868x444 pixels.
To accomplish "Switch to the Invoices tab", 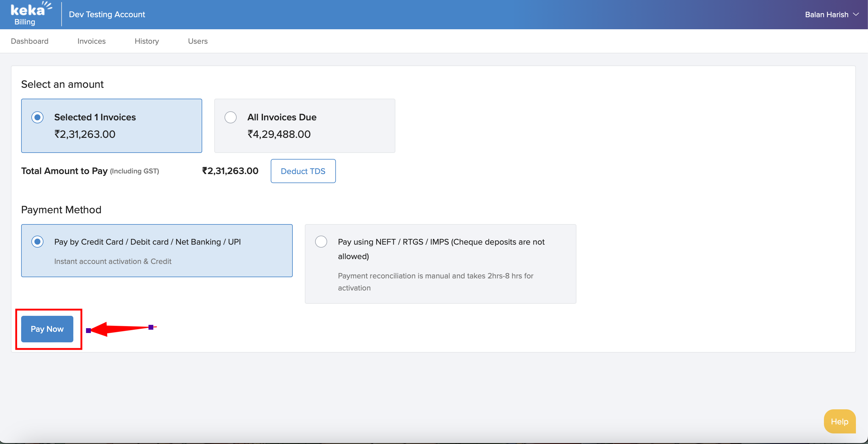I will tap(91, 41).
